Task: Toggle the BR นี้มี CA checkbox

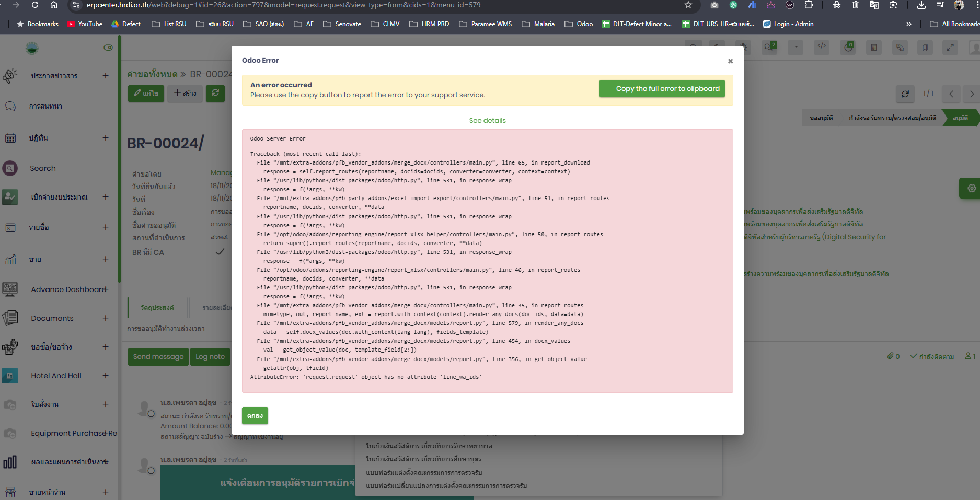Action: pyautogui.click(x=220, y=252)
